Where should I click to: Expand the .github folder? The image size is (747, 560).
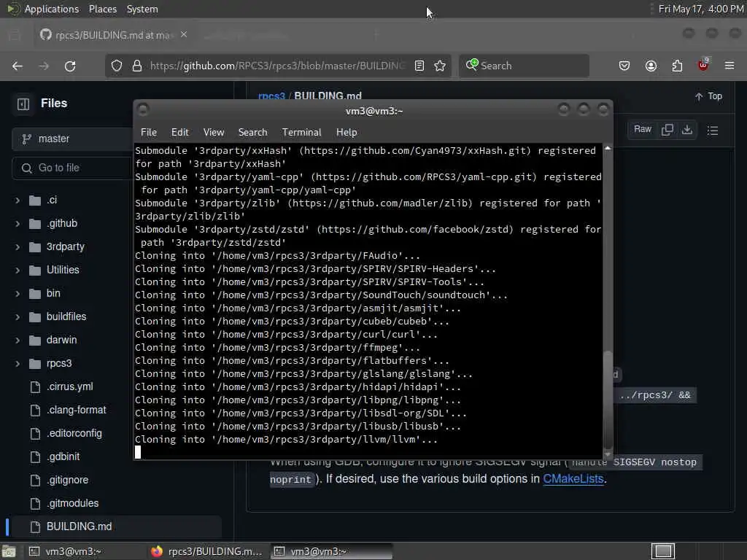coord(18,224)
